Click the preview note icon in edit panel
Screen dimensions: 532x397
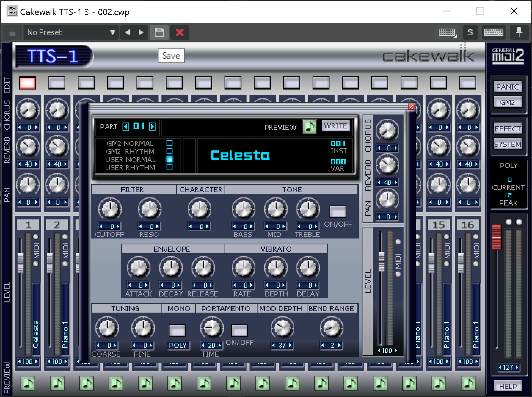click(x=310, y=127)
